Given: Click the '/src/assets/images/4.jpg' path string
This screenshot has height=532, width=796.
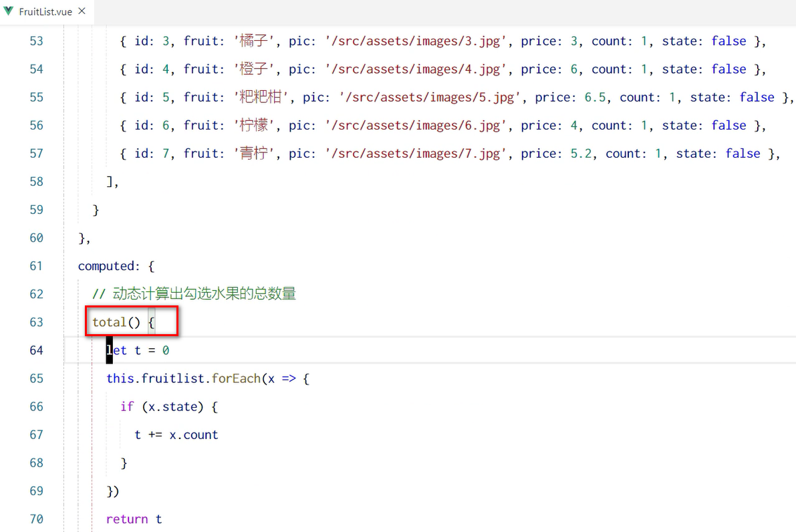Looking at the screenshot, I should [415, 69].
